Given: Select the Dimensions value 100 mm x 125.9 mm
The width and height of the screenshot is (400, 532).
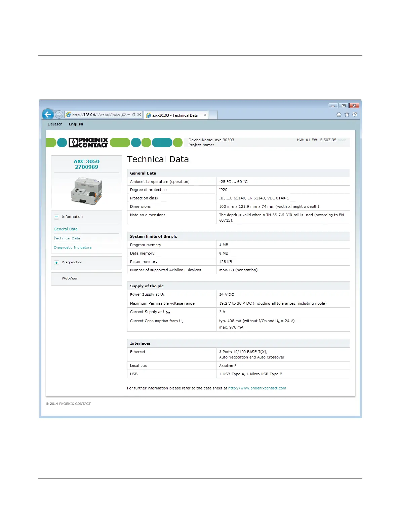Looking at the screenshot, I should tap(269, 206).
